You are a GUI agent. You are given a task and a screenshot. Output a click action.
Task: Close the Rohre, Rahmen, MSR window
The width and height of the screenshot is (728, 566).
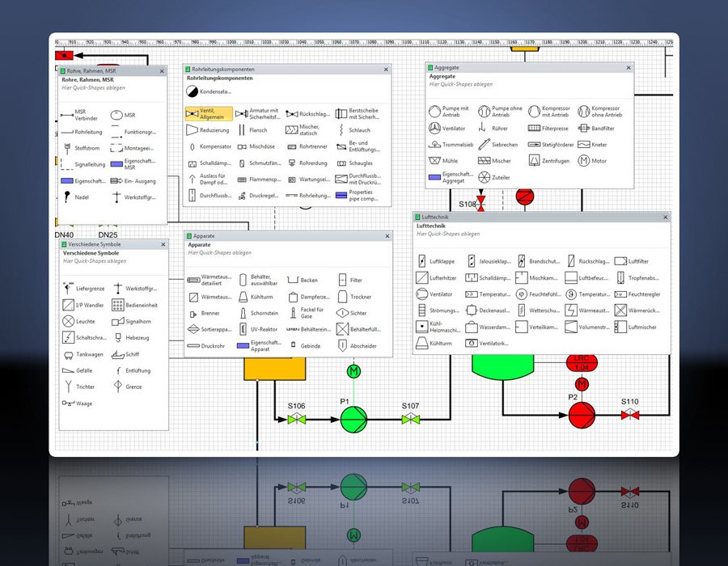(x=162, y=71)
